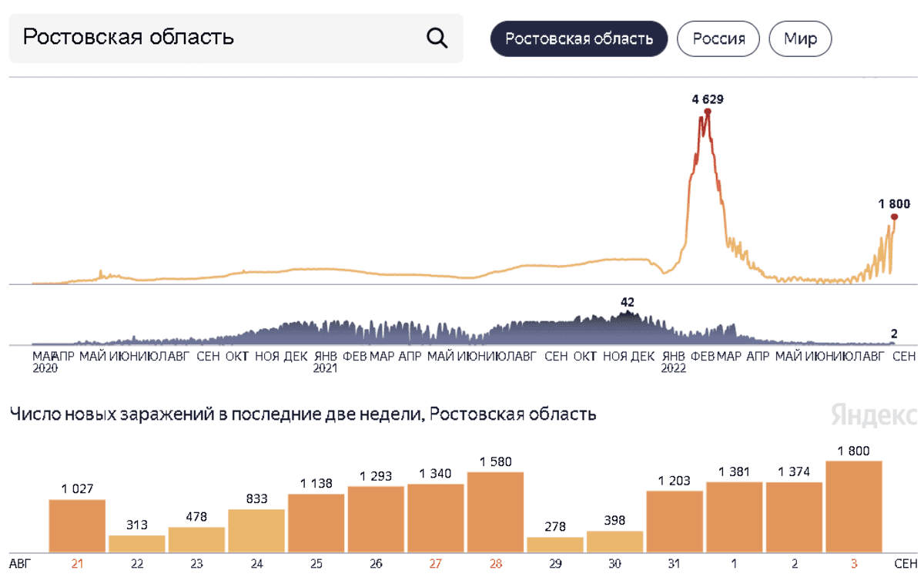The image size is (924, 577).
Task: Click the Яндекс watermark logo
Action: (874, 415)
